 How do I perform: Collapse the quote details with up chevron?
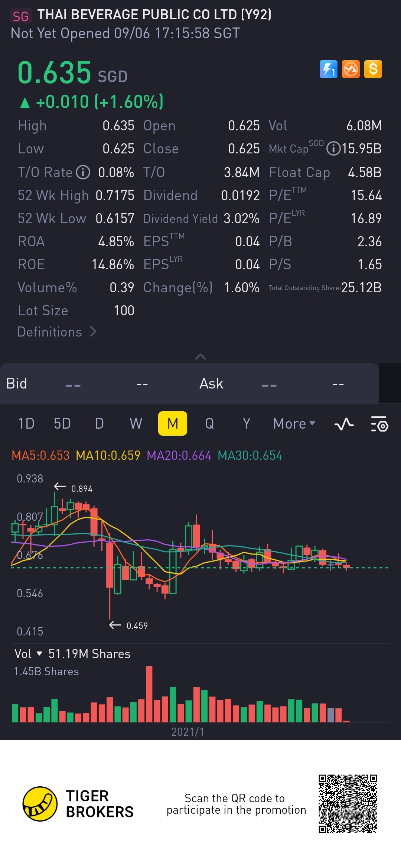tap(200, 357)
